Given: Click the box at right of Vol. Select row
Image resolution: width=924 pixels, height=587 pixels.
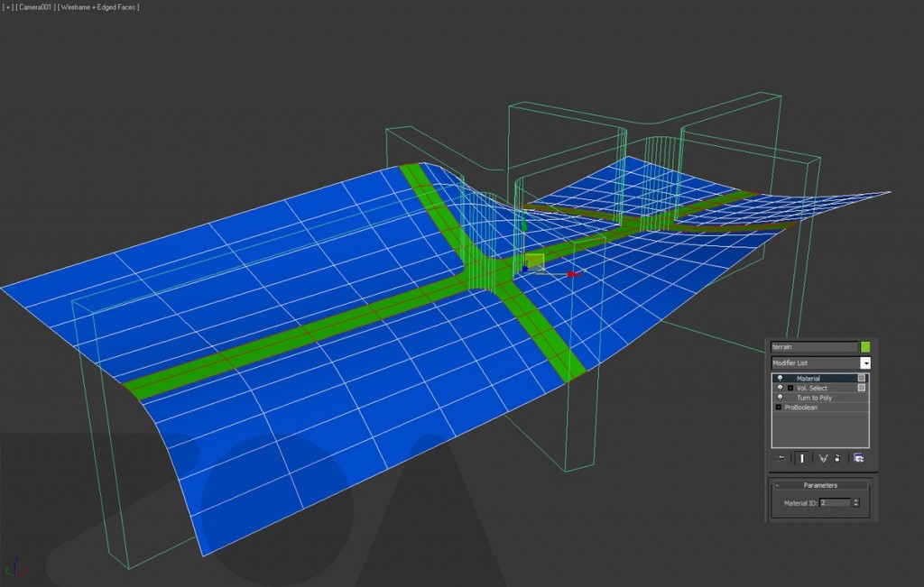Looking at the screenshot, I should point(862,388).
